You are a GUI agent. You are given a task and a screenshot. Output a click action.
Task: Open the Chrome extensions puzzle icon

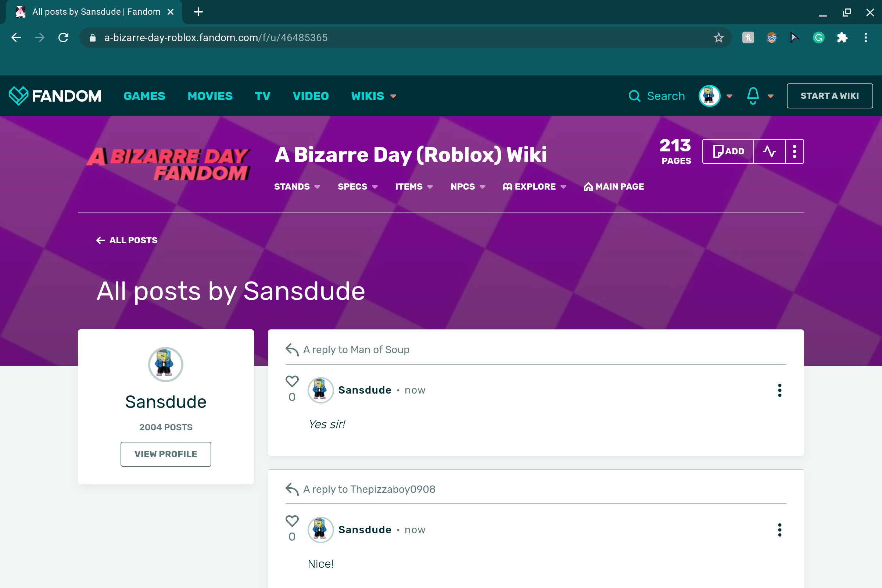[x=842, y=37]
